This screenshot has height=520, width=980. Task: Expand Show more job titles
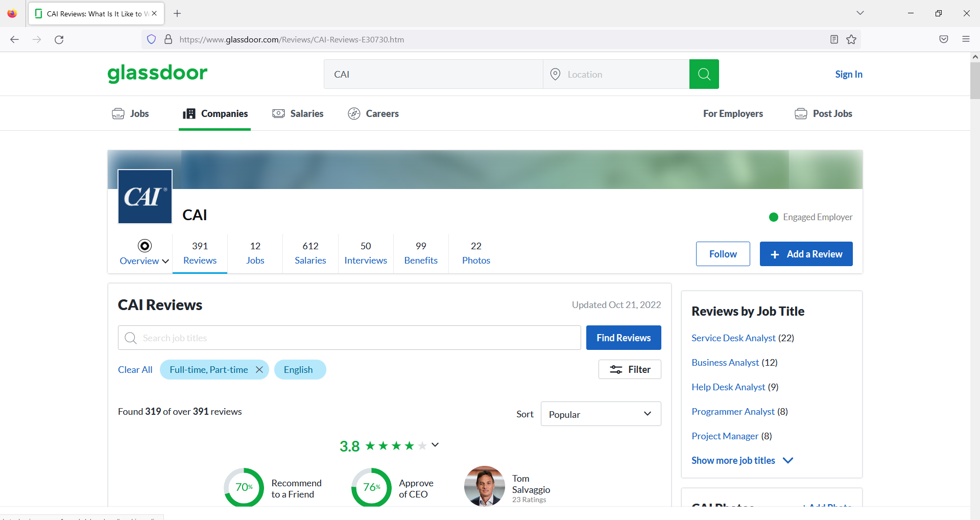(742, 460)
